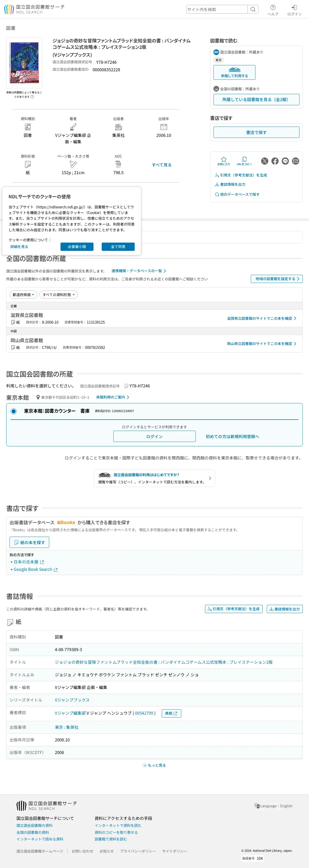Screen dimensions: 309x868
Task: Open footer link 国立国会図書館の資料
Action: point(35,825)
